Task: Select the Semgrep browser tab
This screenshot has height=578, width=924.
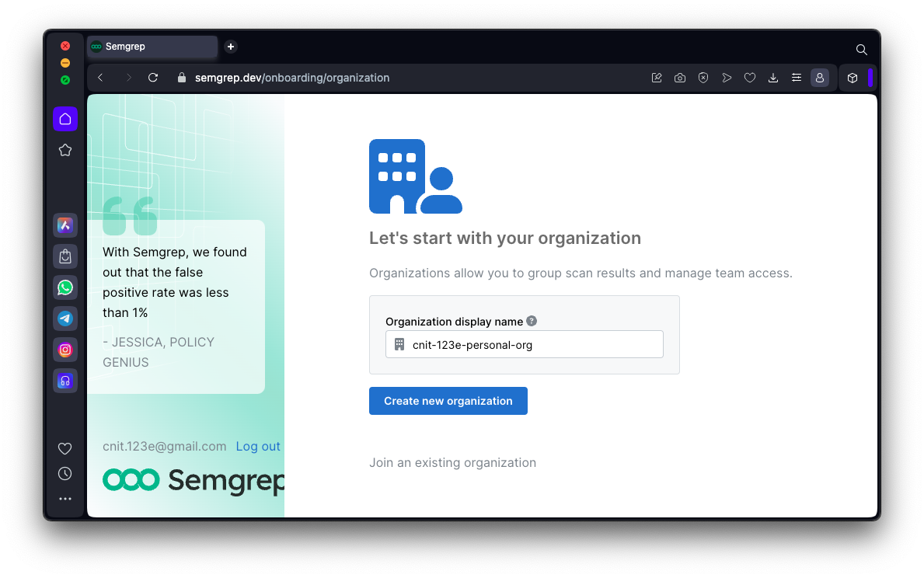Action: [152, 47]
